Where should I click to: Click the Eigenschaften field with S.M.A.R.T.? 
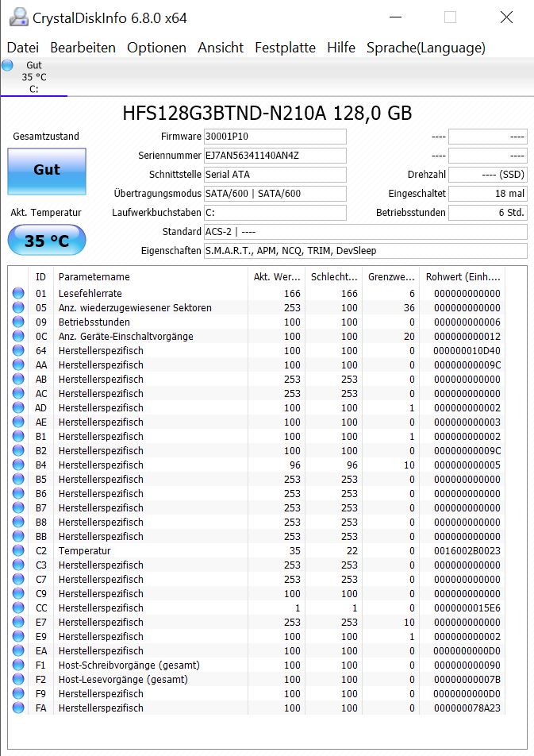[x=366, y=251]
